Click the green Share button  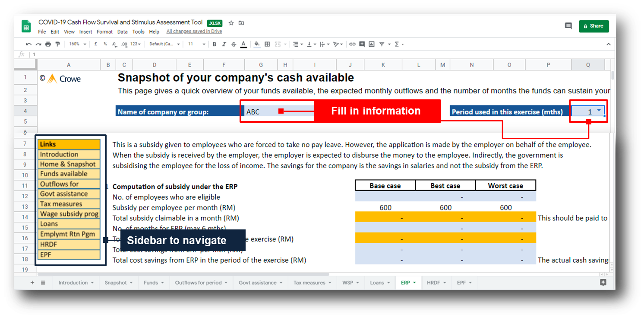click(593, 26)
